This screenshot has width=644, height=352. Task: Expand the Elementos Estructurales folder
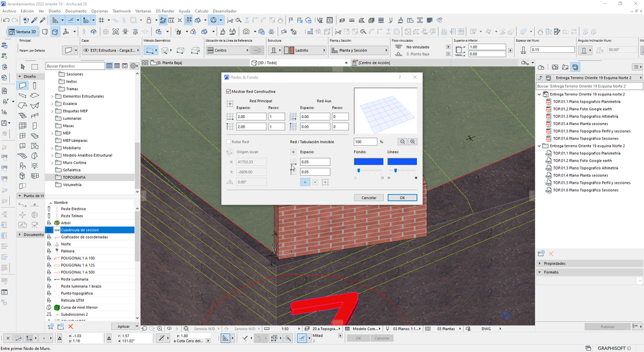52,96
